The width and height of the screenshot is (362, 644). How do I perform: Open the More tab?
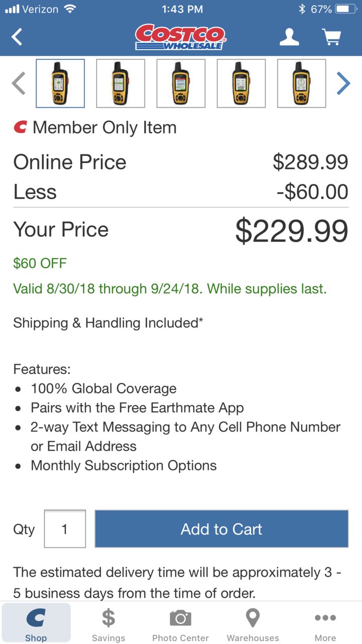point(325,623)
